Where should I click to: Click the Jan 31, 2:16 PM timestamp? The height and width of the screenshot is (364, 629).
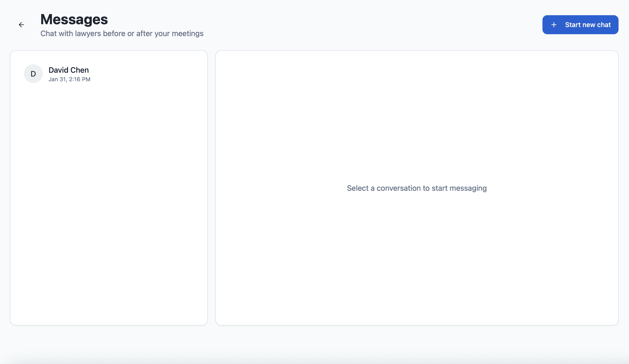click(x=69, y=79)
